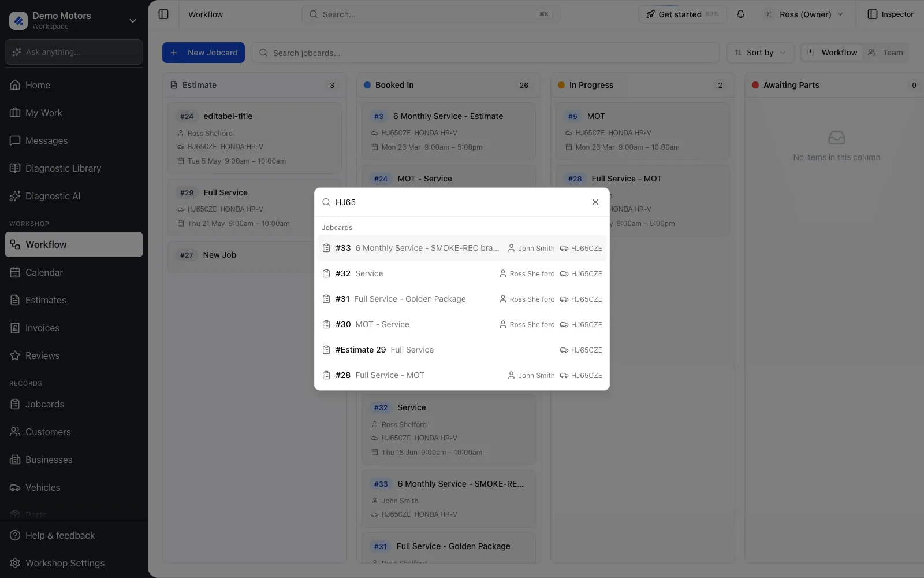This screenshot has width=924, height=578.
Task: Open result #28 Full Service - MOT
Action: point(462,375)
